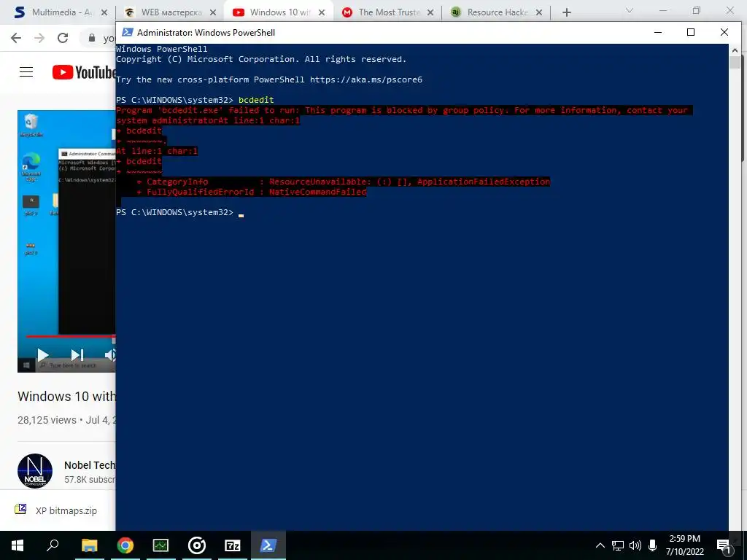Open a new browser tab
This screenshot has width=747, height=560.
(x=566, y=12)
